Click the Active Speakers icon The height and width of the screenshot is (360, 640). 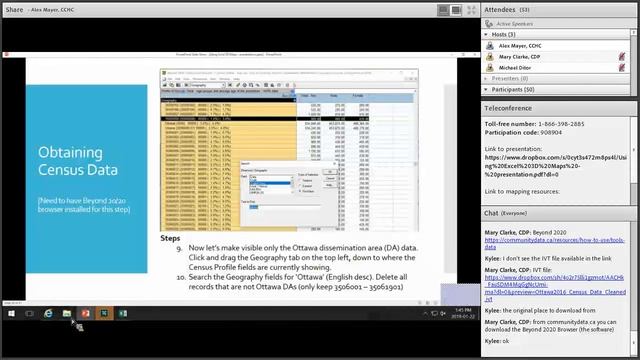489,24
